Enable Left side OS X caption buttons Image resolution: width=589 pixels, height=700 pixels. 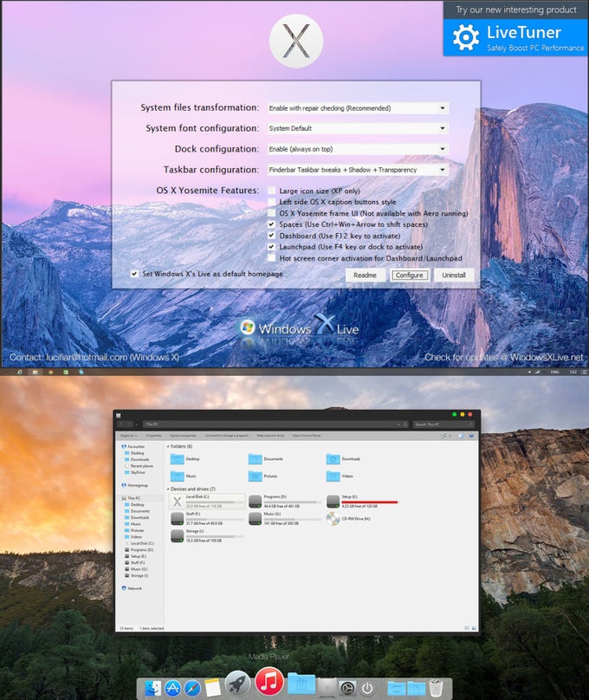(271, 202)
